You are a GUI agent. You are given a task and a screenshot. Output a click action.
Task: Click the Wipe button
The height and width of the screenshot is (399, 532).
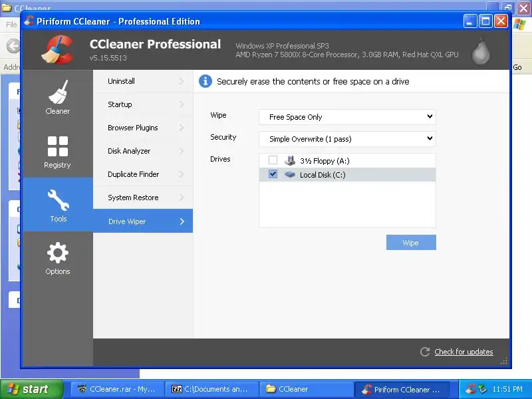pyautogui.click(x=411, y=243)
